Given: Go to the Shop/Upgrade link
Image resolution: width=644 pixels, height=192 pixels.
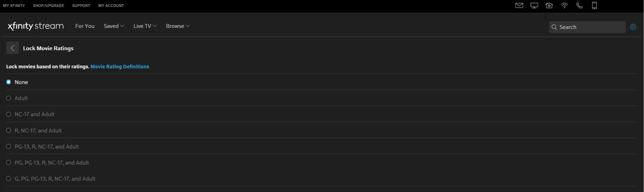Looking at the screenshot, I should [48, 6].
